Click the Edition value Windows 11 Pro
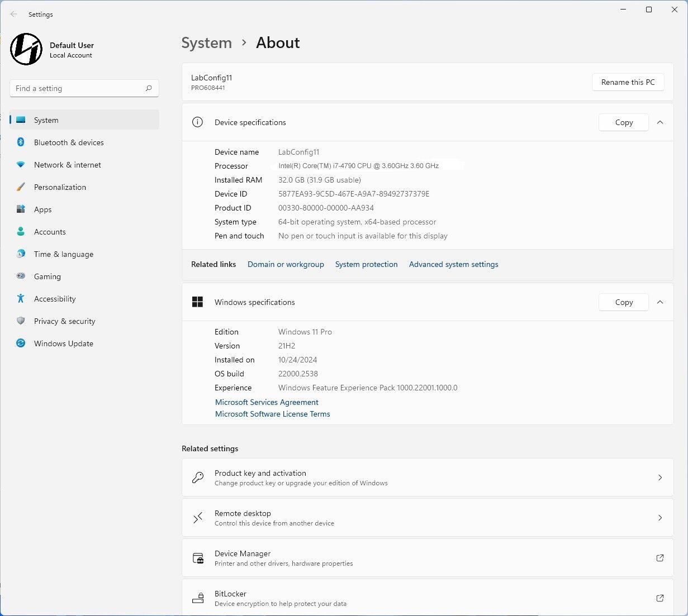The height and width of the screenshot is (616, 688). pyautogui.click(x=305, y=332)
